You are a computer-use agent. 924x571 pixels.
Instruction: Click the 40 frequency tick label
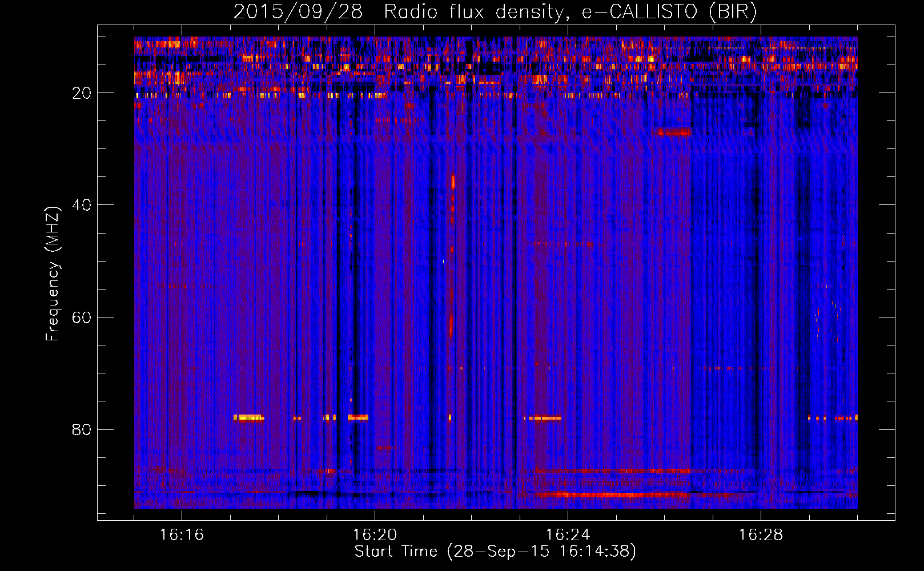click(82, 205)
